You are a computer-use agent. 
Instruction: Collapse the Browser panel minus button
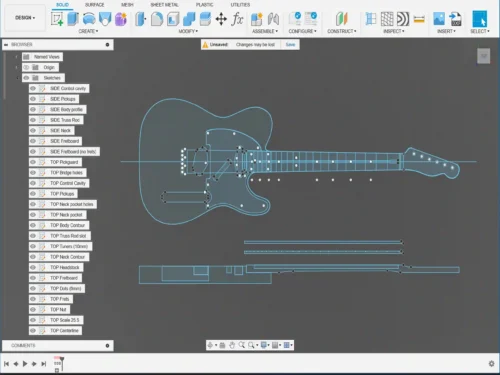tap(6, 44)
